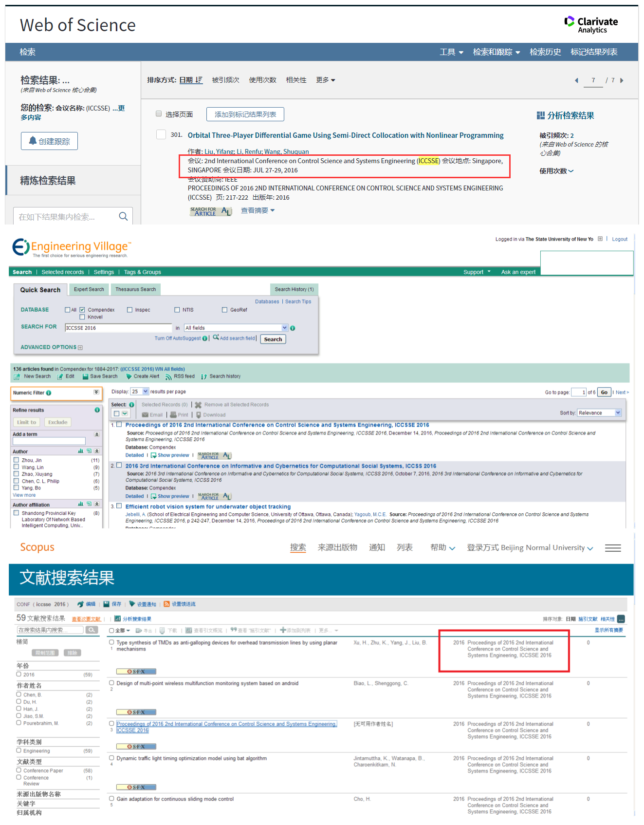Click the Engineering Village Search button
Image resolution: width=644 pixels, height=825 pixels.
(x=273, y=339)
